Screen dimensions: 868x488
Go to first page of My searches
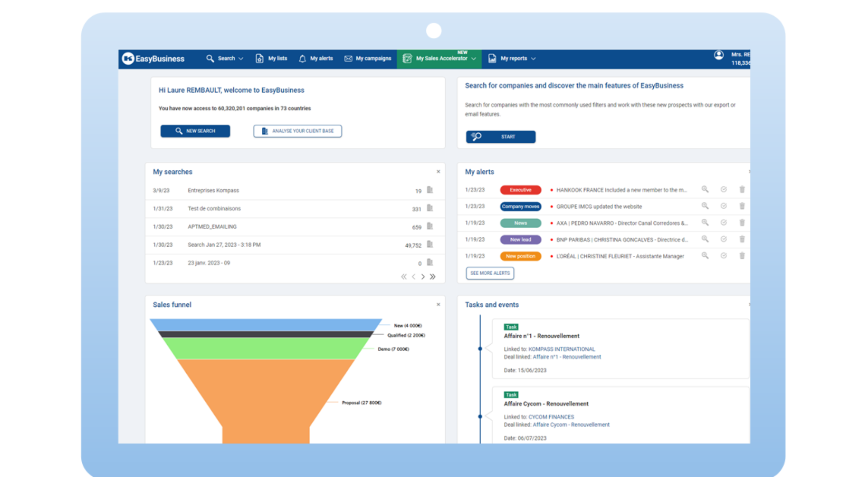pyautogui.click(x=404, y=277)
